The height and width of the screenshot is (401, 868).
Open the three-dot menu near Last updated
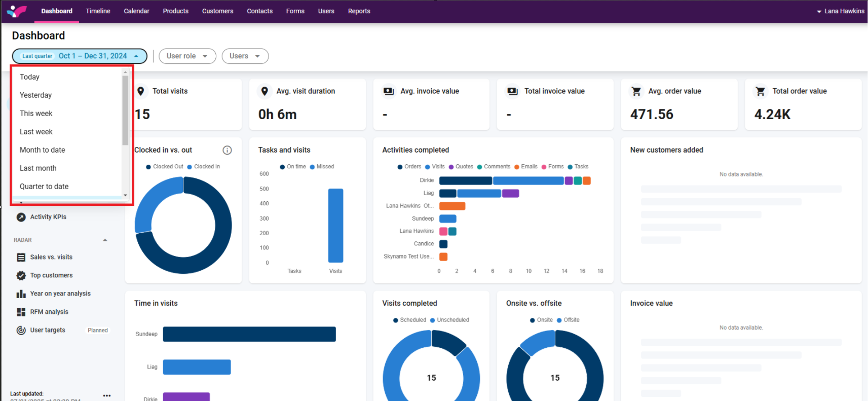click(106, 395)
